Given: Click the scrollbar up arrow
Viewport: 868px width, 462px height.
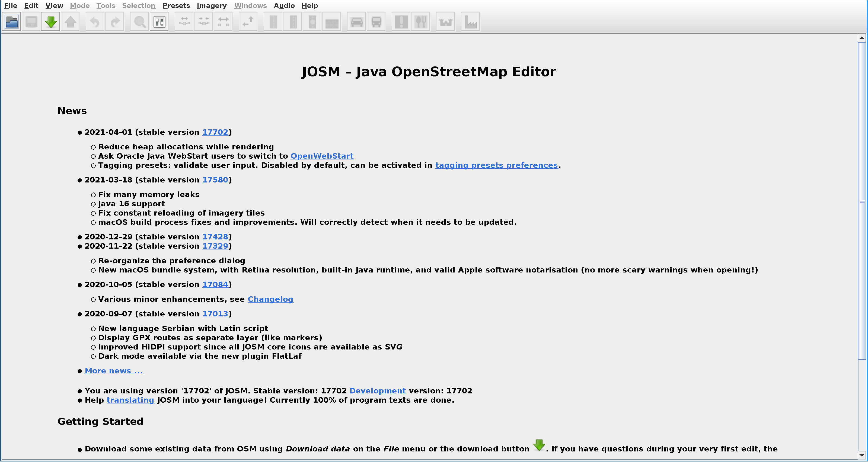Looking at the screenshot, I should pyautogui.click(x=861, y=38).
